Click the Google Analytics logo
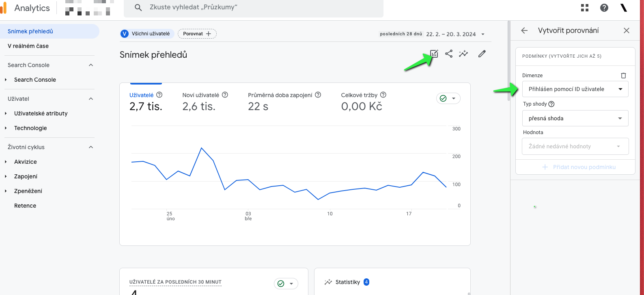The image size is (644, 295). click(x=4, y=8)
